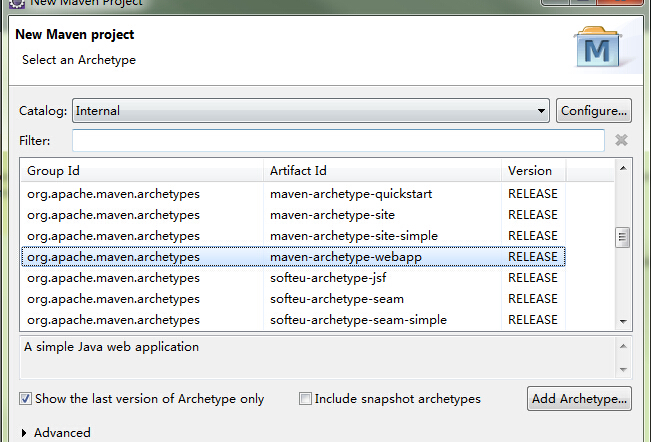Select the maven-archetype-site row
Screen dimensions: 651x442
pyautogui.click(x=293, y=215)
